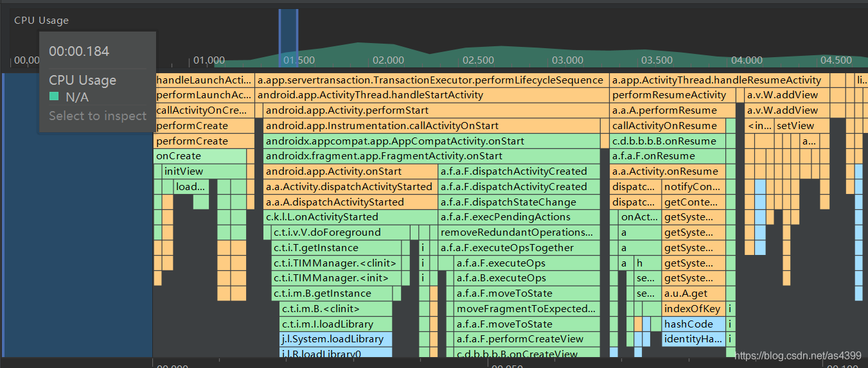The width and height of the screenshot is (868, 368).
Task: Select a.a.A.dispatchActivityStarted block
Action: (350, 202)
